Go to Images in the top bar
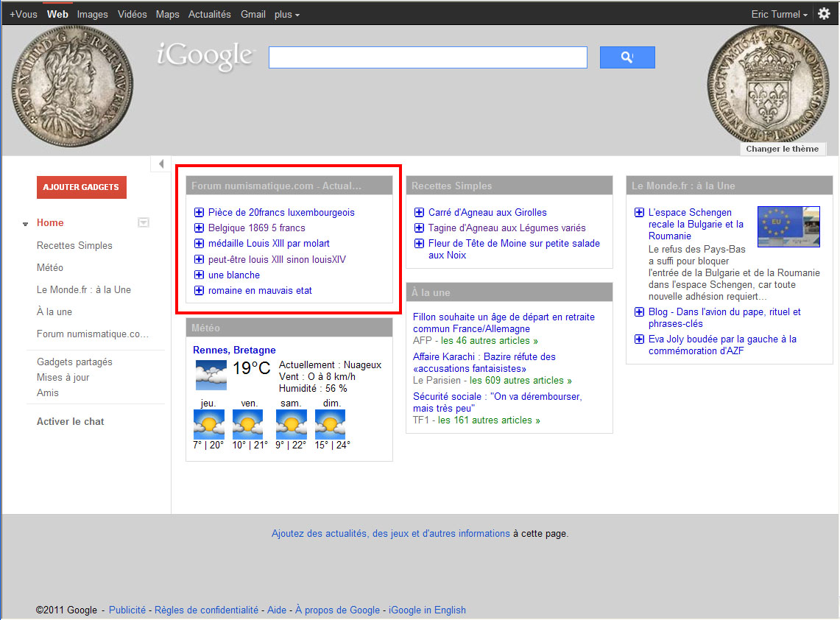This screenshot has width=840, height=620. [x=92, y=15]
